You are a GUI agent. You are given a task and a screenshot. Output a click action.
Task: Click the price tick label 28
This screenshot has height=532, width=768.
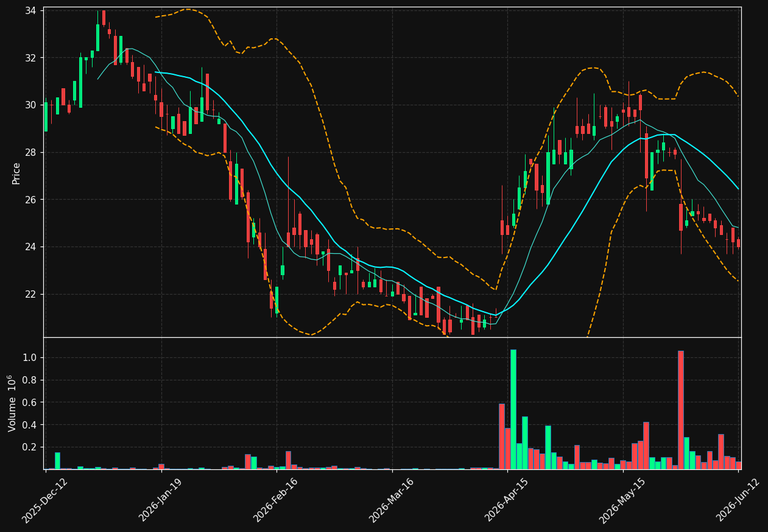[31, 152]
